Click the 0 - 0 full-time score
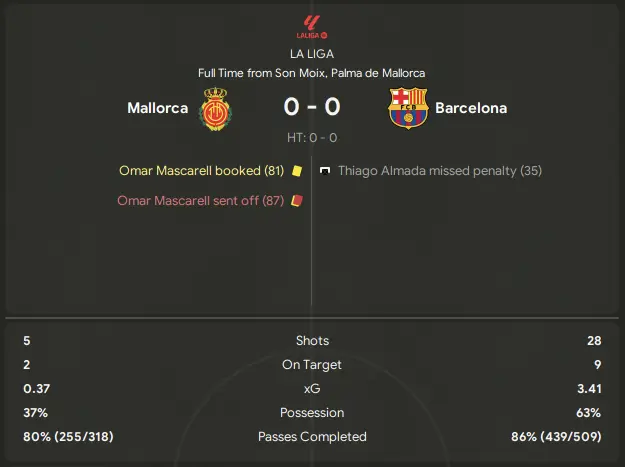The height and width of the screenshot is (467, 625). coord(312,107)
